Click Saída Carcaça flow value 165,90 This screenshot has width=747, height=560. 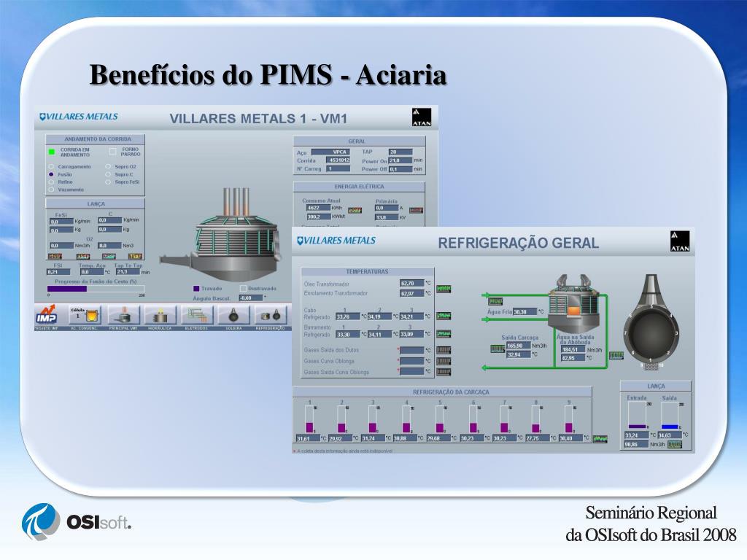(x=518, y=346)
